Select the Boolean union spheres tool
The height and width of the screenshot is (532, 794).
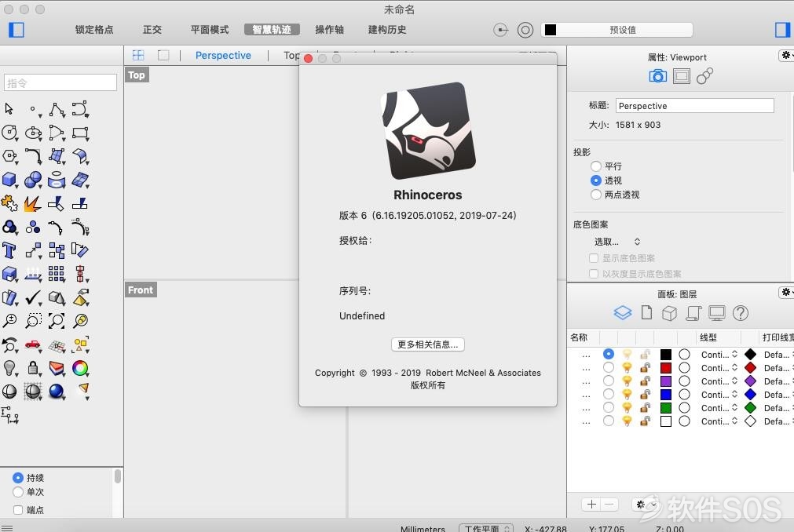34,180
